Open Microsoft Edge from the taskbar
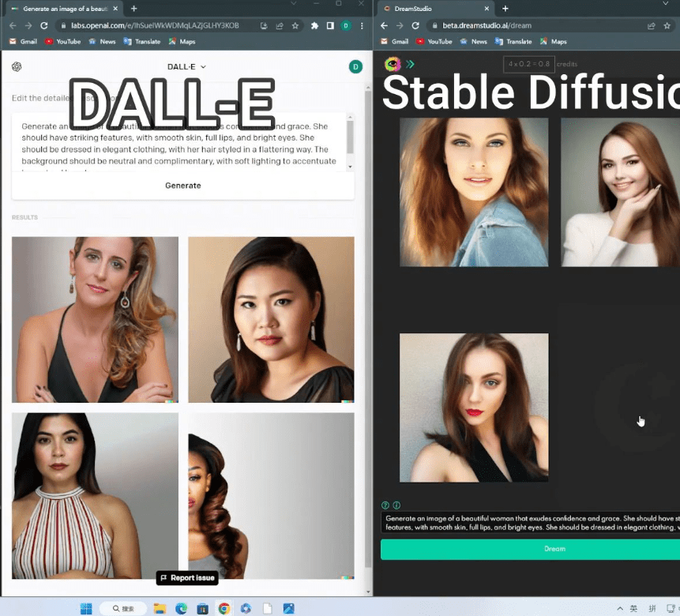The width and height of the screenshot is (680, 616). [182, 609]
